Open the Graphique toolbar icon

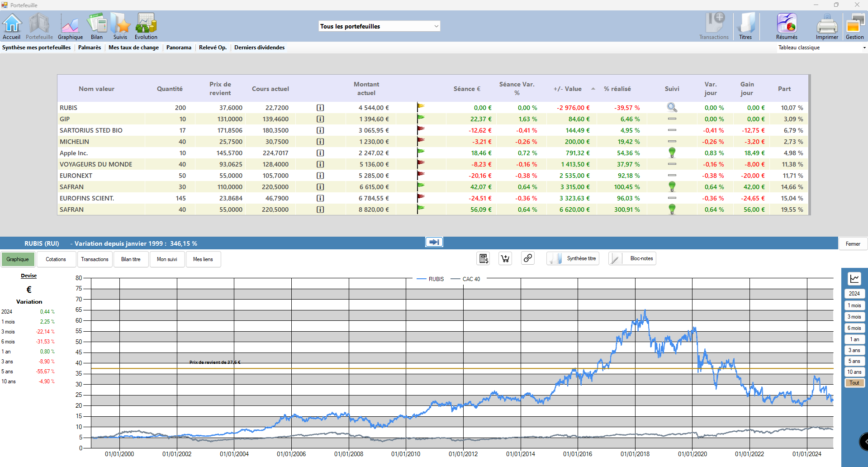coord(70,26)
